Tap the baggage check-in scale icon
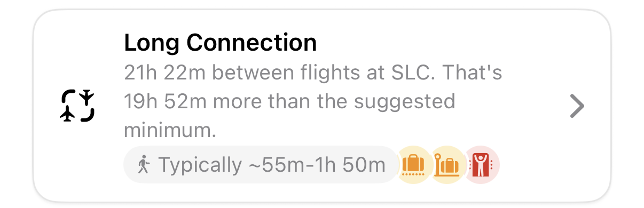644x208 pixels. [447, 164]
